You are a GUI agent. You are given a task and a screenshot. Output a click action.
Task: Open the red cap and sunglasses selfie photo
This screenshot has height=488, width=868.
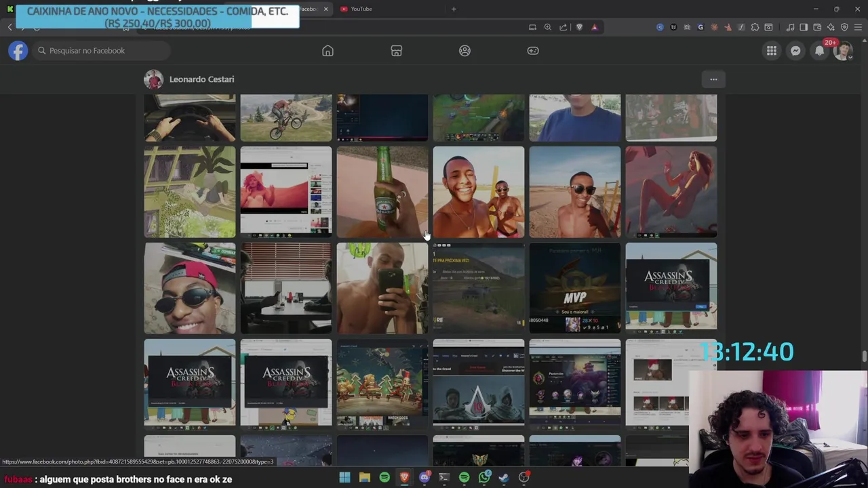pyautogui.click(x=190, y=288)
